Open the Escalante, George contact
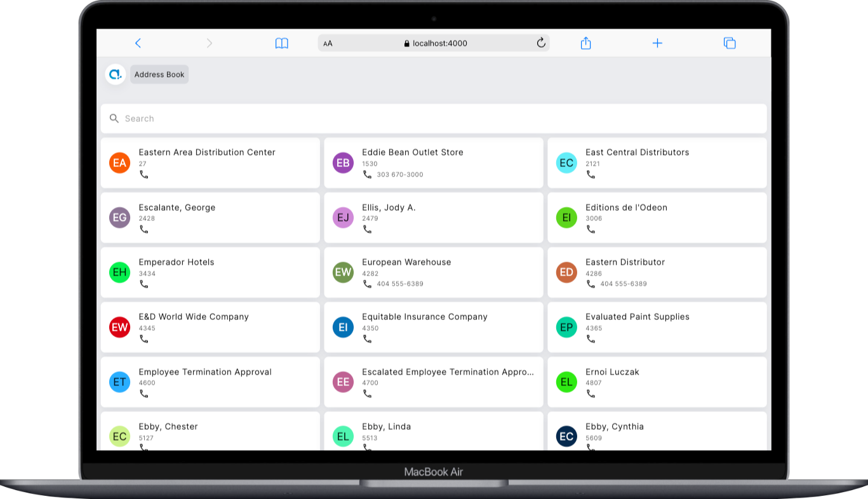This screenshot has width=868, height=499. (x=210, y=218)
